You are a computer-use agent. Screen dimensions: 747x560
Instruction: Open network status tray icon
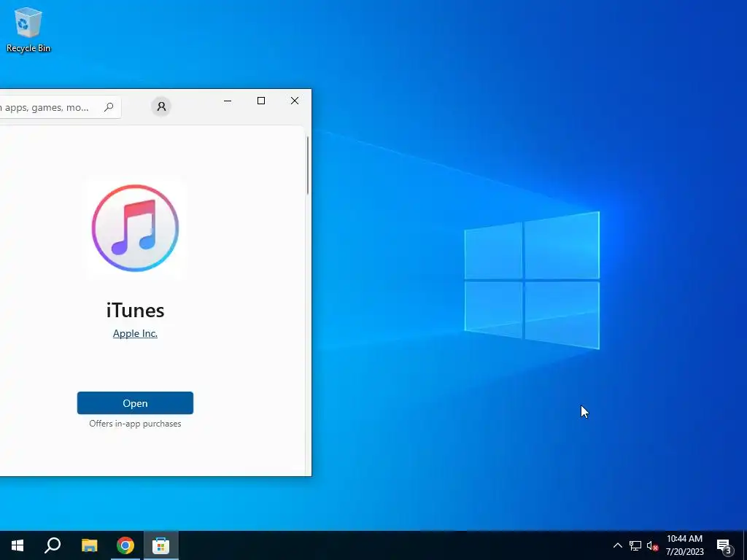click(635, 545)
